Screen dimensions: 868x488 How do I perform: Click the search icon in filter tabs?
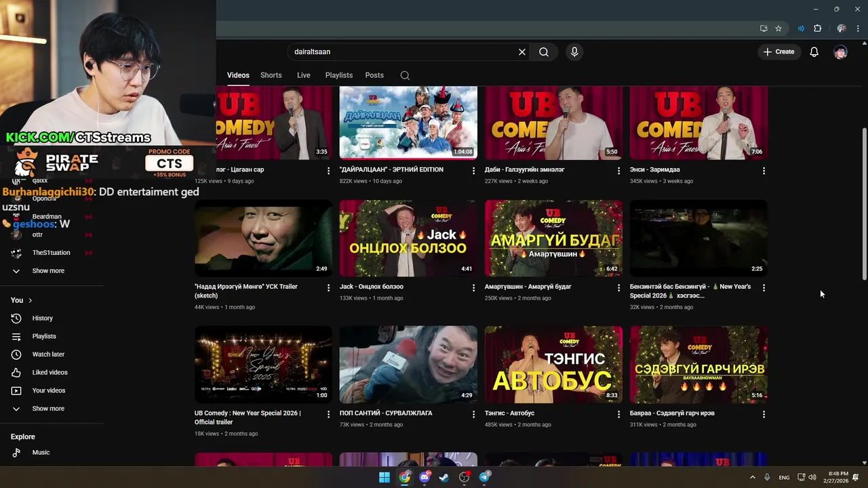(x=405, y=75)
